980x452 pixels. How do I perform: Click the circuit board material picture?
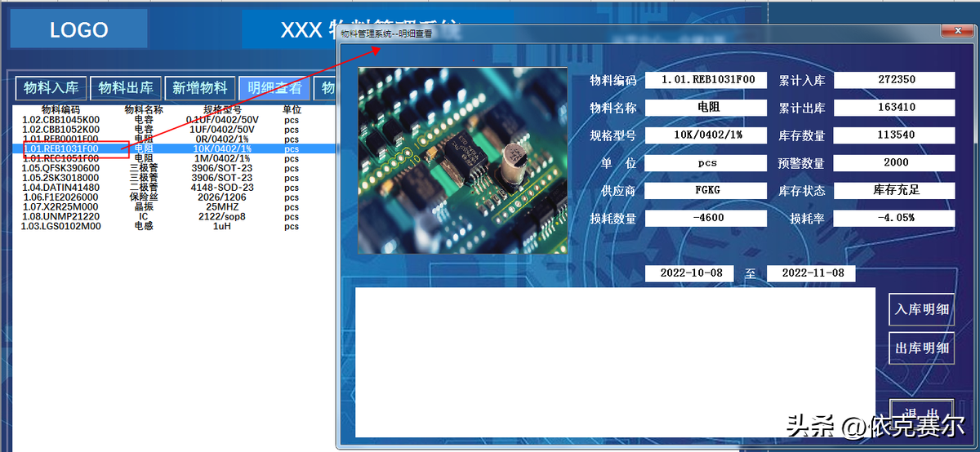(x=462, y=160)
